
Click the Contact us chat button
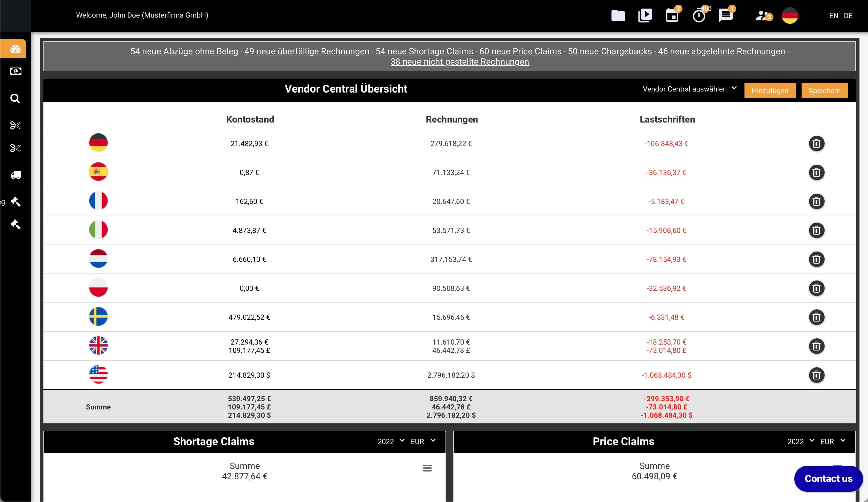click(828, 478)
